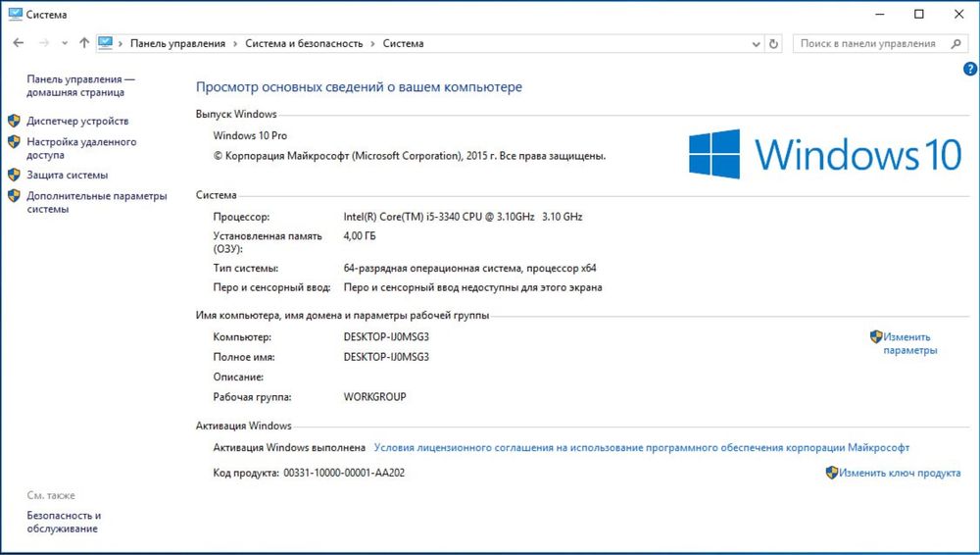Go back with the back arrow

(18, 43)
